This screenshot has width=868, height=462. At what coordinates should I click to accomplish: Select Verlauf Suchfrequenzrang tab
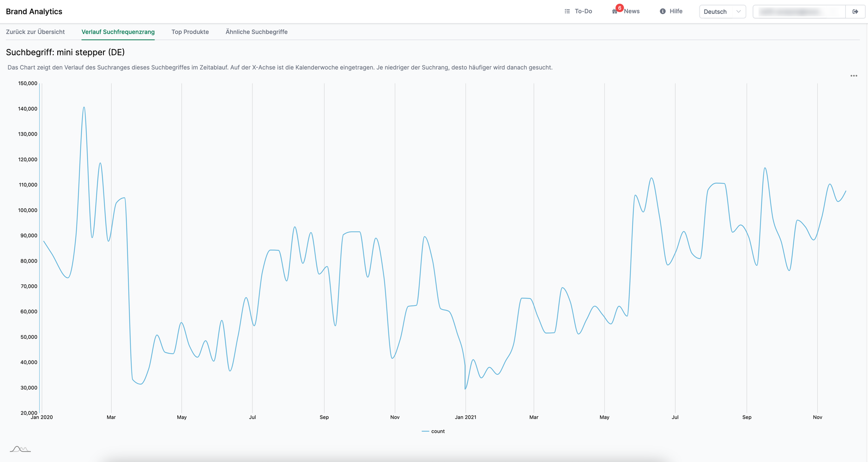[x=118, y=32]
